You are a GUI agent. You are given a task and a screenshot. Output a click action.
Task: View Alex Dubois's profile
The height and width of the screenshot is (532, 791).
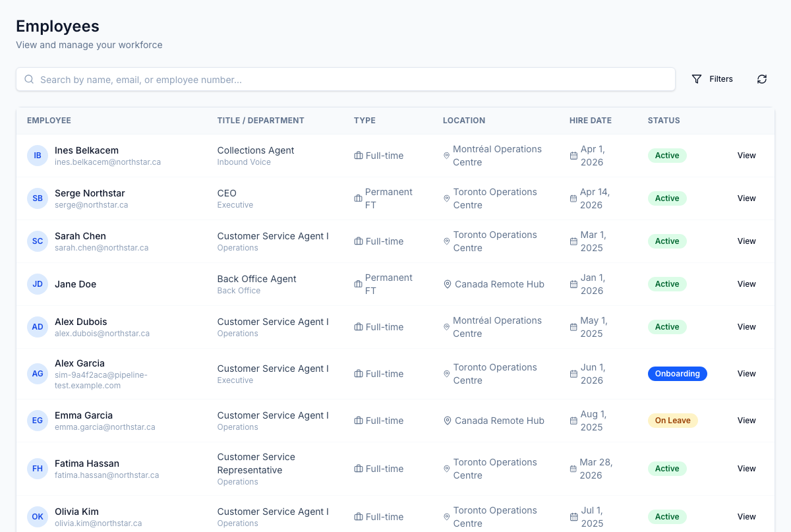coord(746,327)
